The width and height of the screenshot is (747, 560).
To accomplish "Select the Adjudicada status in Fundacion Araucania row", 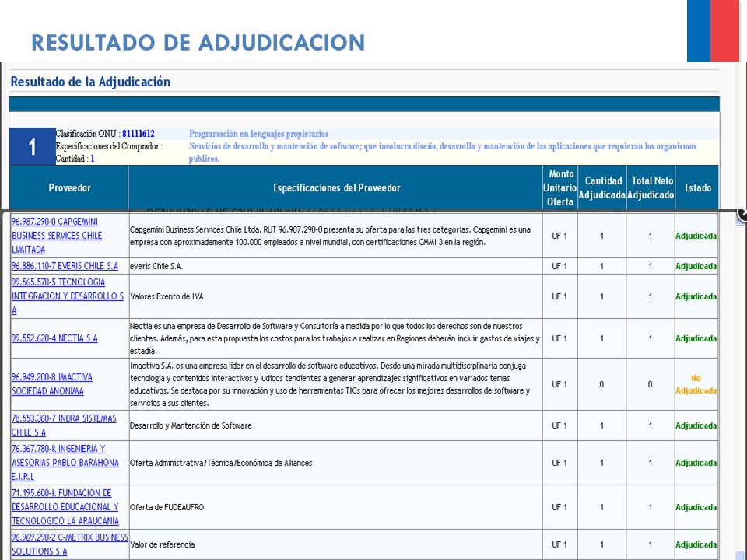I will [696, 508].
